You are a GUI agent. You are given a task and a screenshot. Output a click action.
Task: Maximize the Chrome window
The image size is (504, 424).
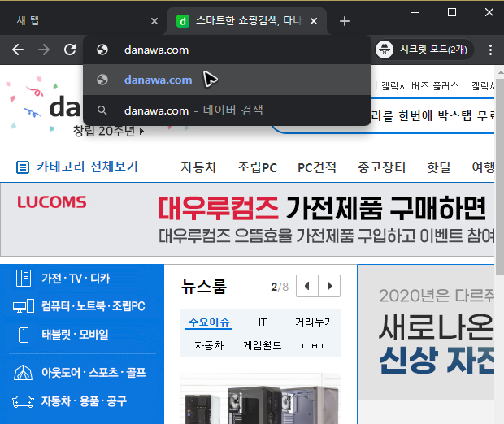tap(452, 12)
